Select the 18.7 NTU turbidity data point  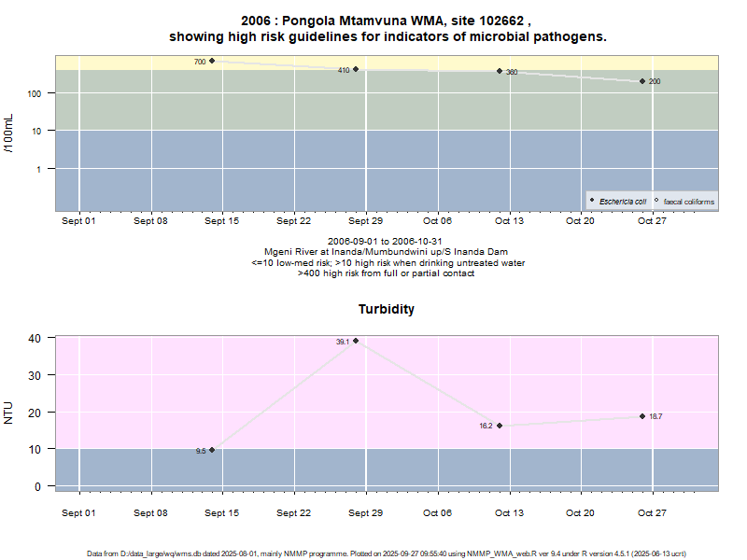[642, 416]
